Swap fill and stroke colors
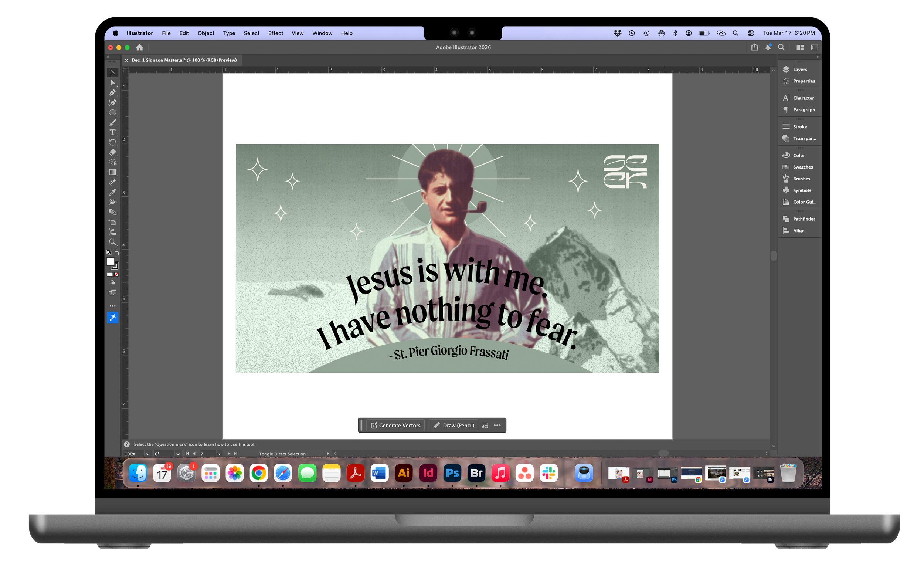924x566 pixels. (118, 253)
